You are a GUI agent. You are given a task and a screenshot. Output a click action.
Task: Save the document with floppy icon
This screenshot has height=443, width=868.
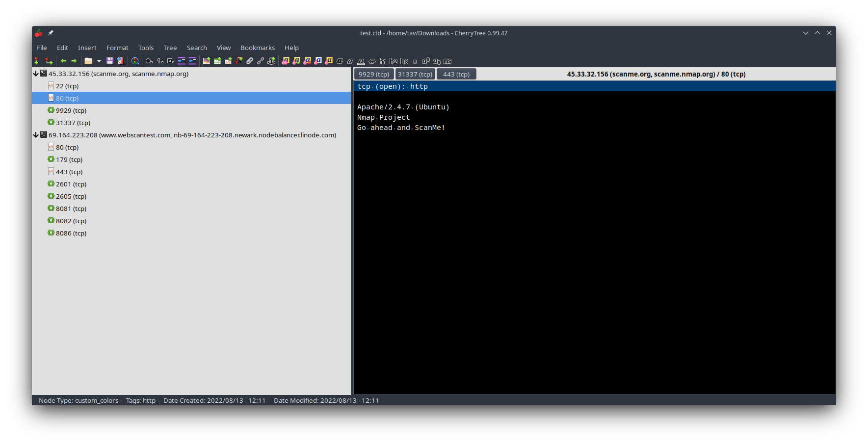pyautogui.click(x=110, y=61)
